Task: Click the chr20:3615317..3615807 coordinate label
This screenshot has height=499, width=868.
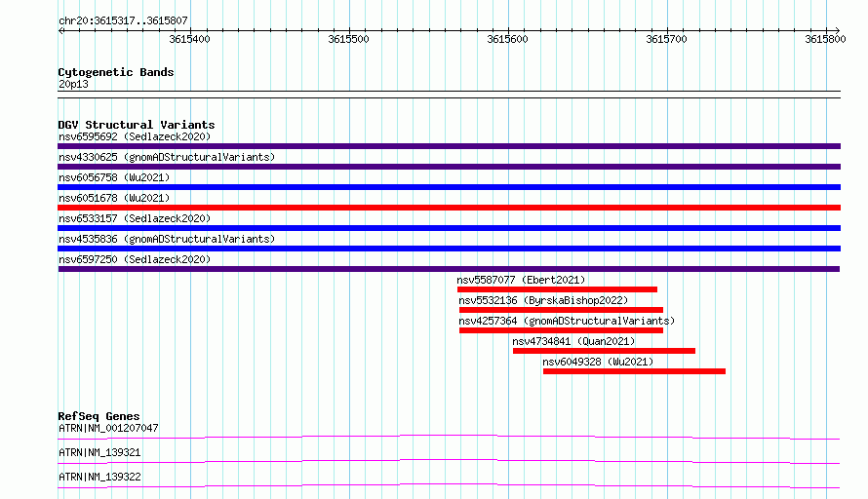Action: 123,20
